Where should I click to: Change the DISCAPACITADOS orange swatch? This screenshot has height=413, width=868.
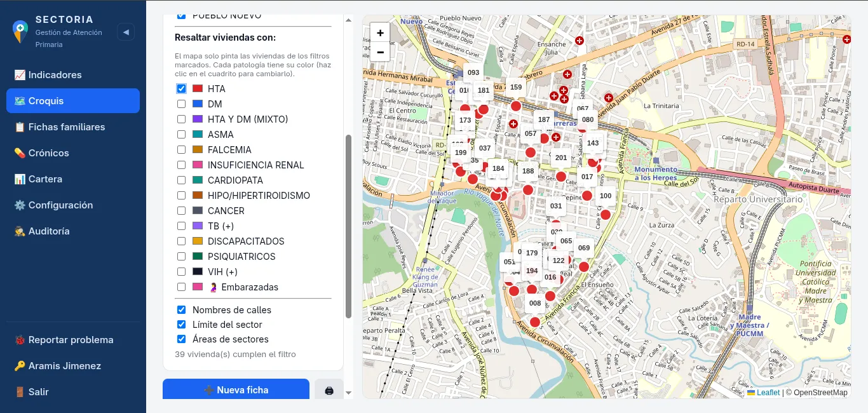pyautogui.click(x=197, y=241)
